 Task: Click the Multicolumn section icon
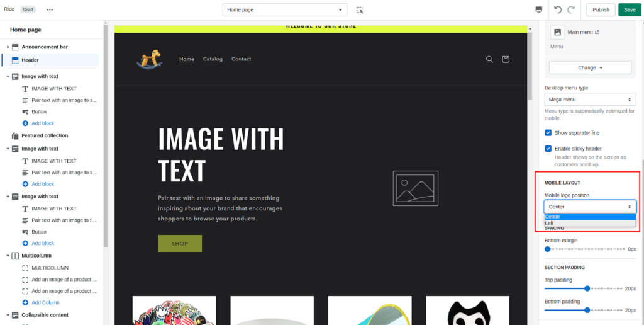pyautogui.click(x=15, y=256)
